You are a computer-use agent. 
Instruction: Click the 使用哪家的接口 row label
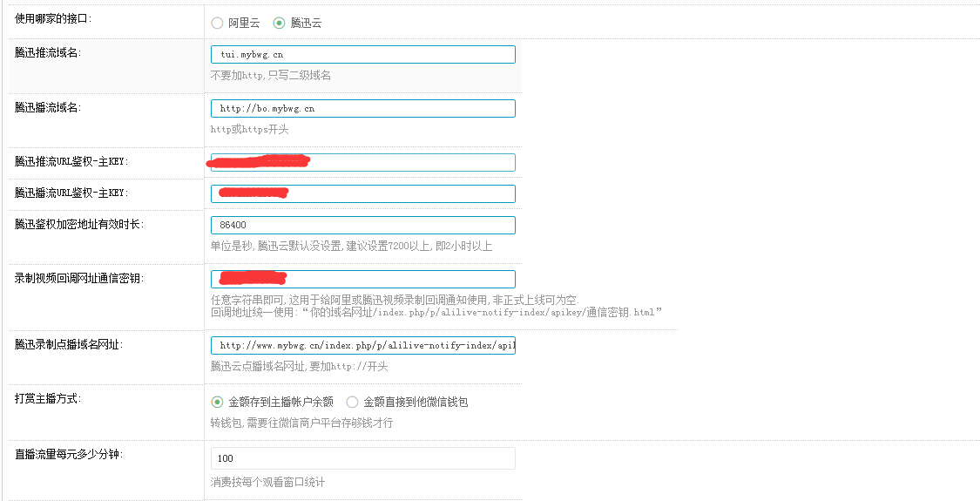click(52, 18)
